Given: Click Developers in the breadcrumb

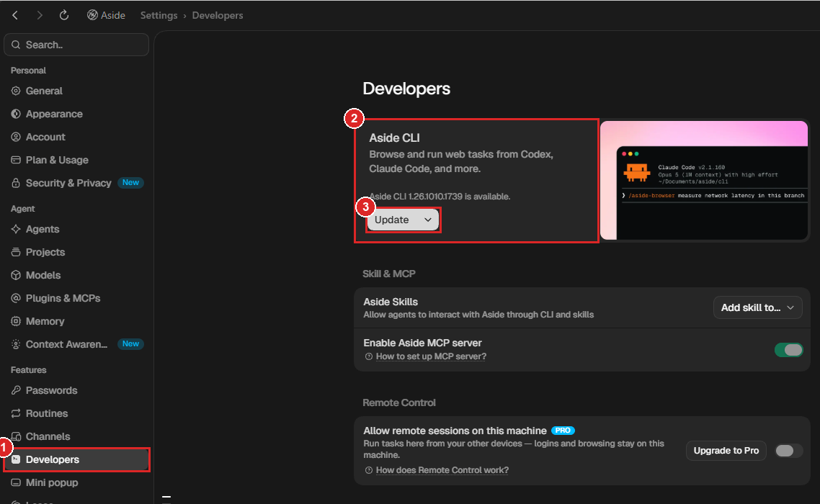Looking at the screenshot, I should click(217, 15).
